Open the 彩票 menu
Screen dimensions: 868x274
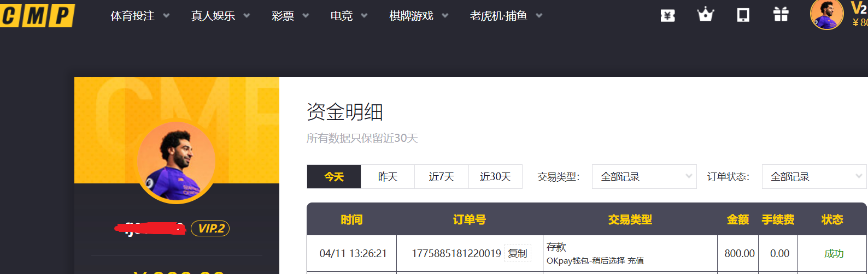tap(290, 16)
